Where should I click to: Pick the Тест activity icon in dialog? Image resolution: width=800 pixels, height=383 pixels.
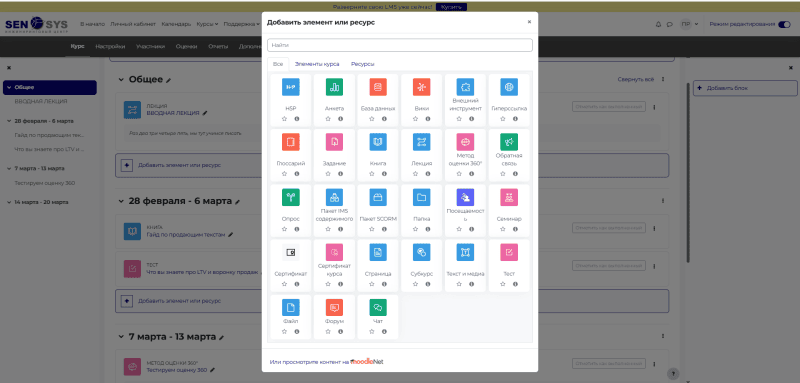509,252
